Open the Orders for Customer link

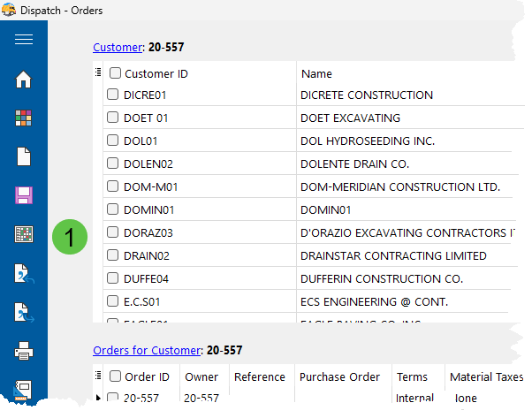tap(147, 350)
